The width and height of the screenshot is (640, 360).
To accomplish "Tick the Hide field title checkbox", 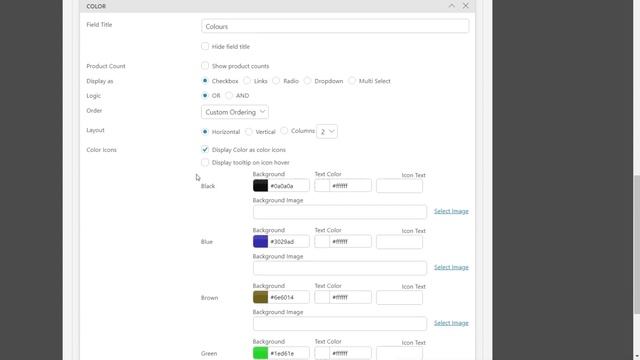I will tap(205, 46).
